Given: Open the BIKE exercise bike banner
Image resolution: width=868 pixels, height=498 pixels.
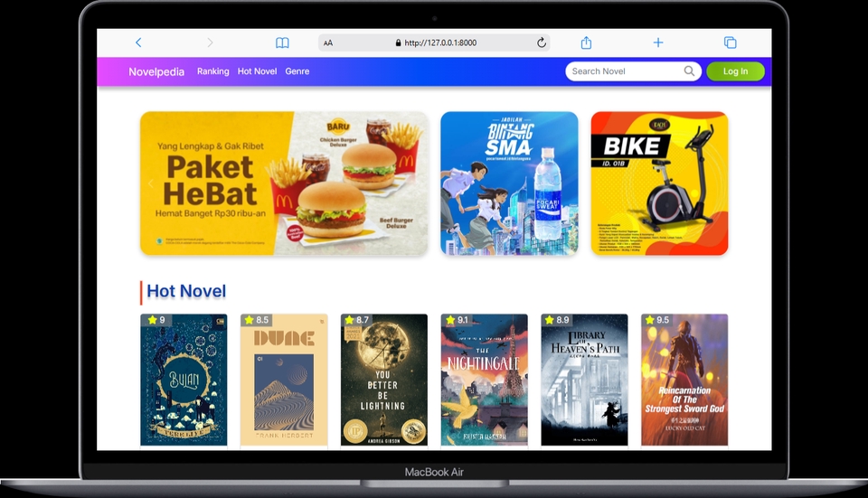Looking at the screenshot, I should [659, 183].
